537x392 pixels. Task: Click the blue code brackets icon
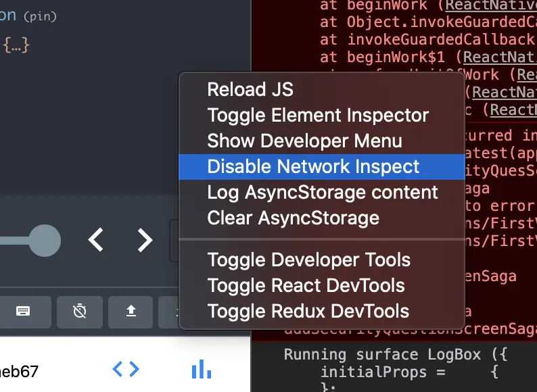click(126, 369)
